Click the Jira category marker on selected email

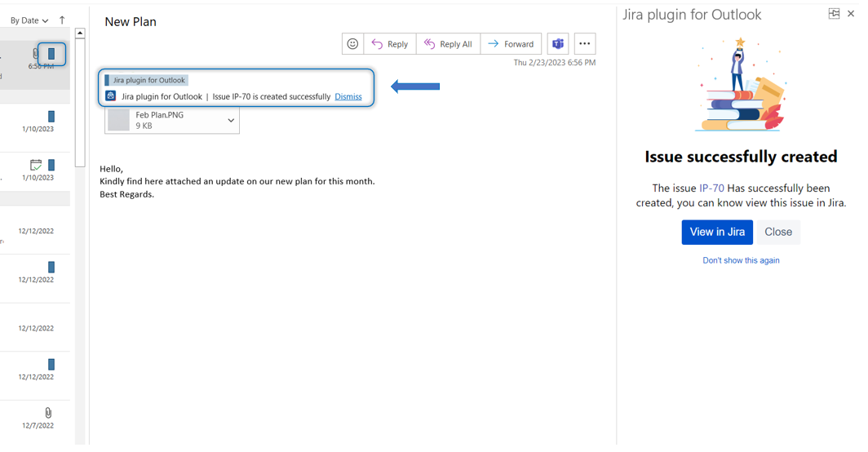pos(51,54)
